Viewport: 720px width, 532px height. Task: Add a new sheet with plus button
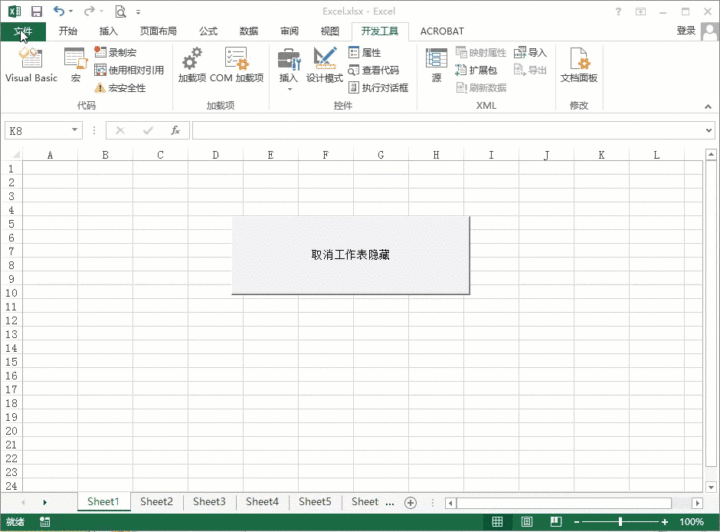pos(411,503)
